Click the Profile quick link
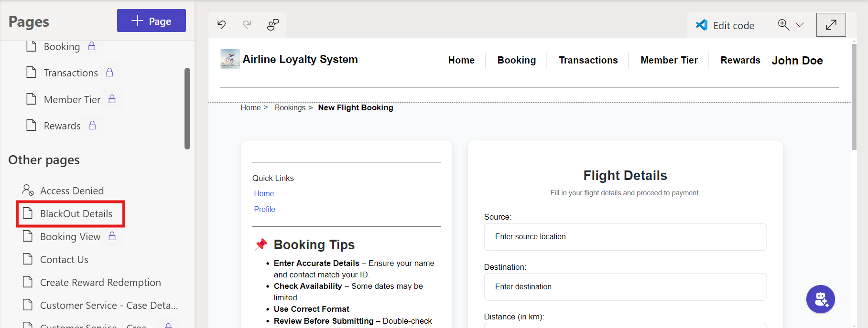868x328 pixels. tap(264, 209)
